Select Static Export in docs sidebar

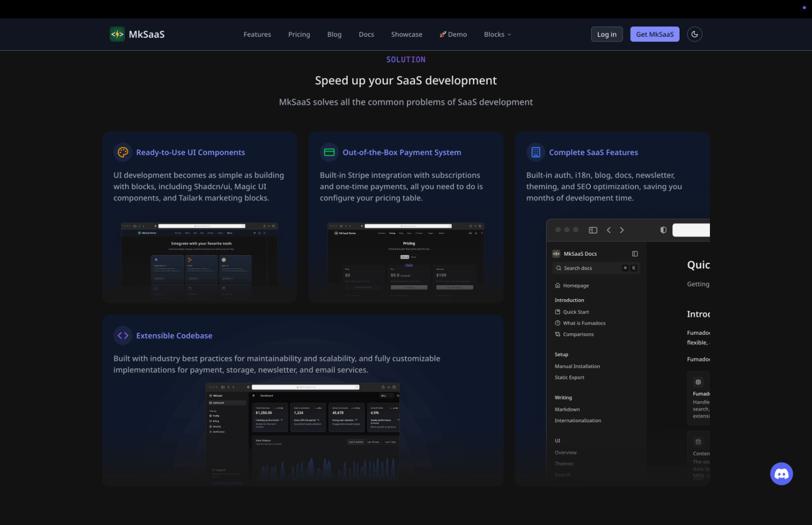tap(569, 377)
